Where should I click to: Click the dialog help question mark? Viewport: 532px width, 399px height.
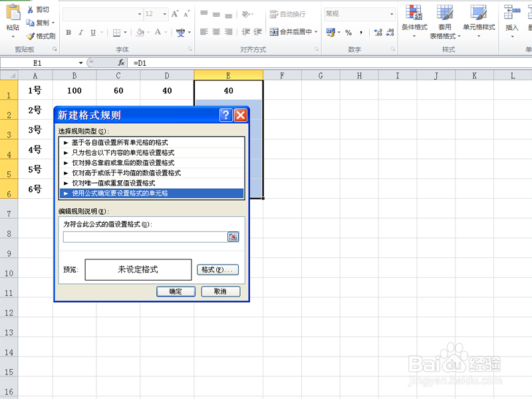[226, 115]
